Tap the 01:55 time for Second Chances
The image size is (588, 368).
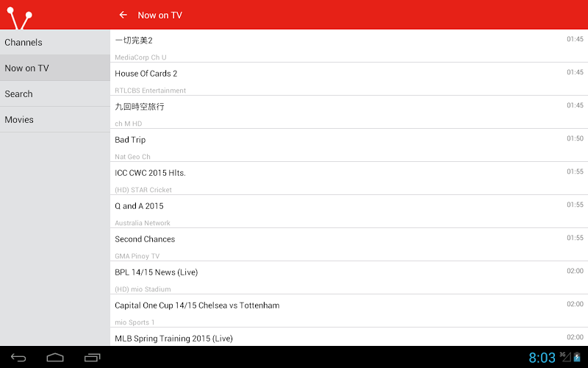(575, 238)
